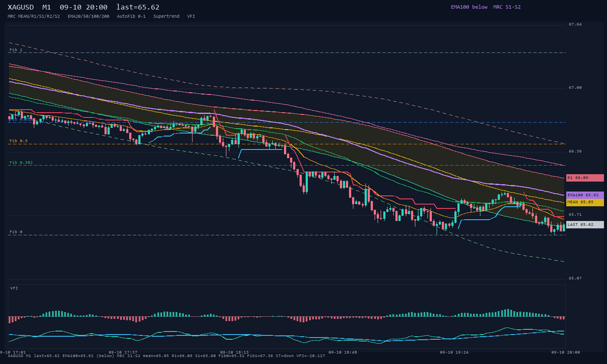The width and height of the screenshot is (607, 364).
Task: Select the VFI title inside the oscillator panel
Action: tap(14, 288)
